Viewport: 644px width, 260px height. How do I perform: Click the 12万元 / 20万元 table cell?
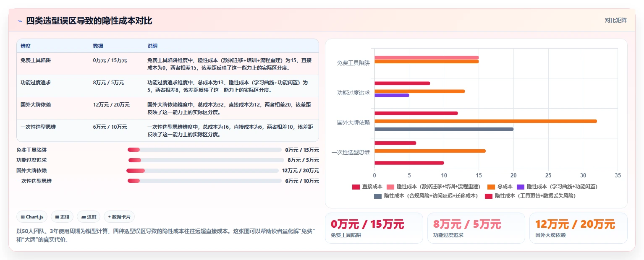[111, 105]
